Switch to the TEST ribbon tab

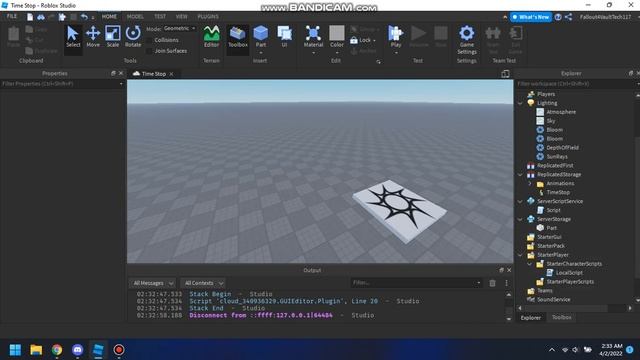(x=160, y=17)
